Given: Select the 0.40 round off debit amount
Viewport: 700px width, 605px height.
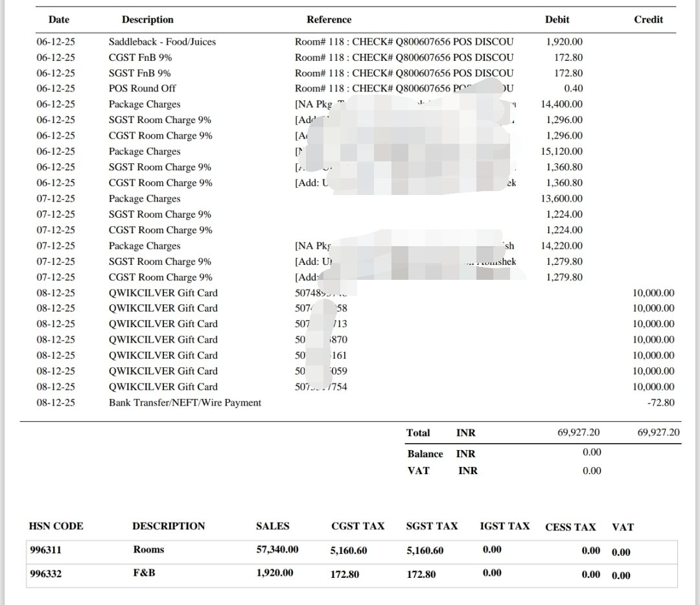Looking at the screenshot, I should (573, 88).
